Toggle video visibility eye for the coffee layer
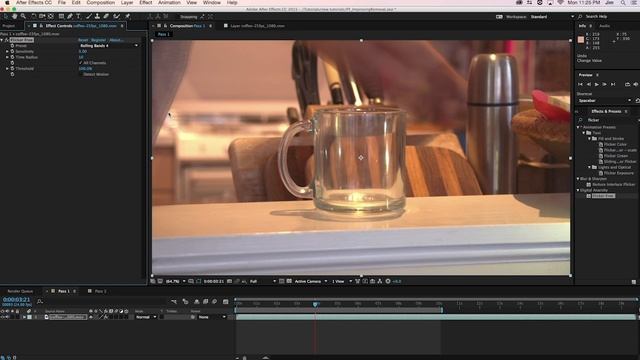The height and width of the screenshot is (360, 640). point(2,317)
